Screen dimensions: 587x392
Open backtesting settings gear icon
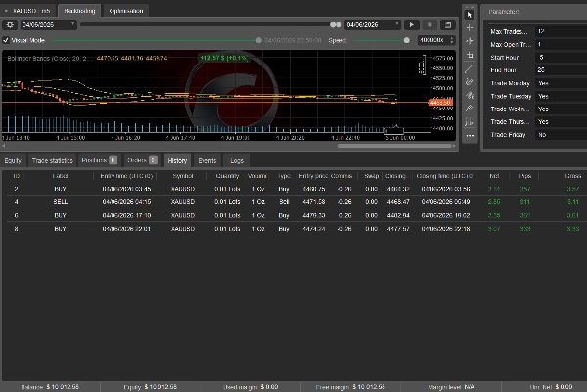pos(10,25)
